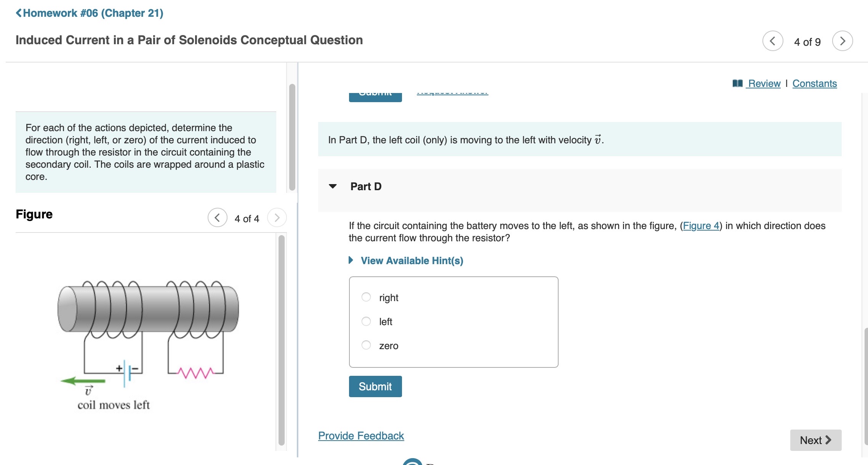Return to Homework #06 (Chapter 21)
The image size is (868, 465).
(90, 13)
